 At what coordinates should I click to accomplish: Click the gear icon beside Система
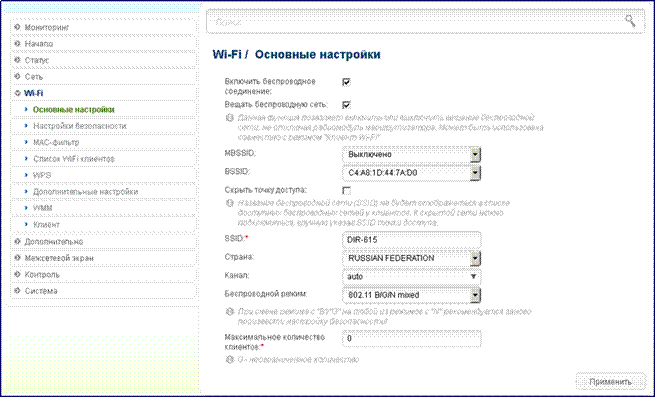[x=17, y=291]
